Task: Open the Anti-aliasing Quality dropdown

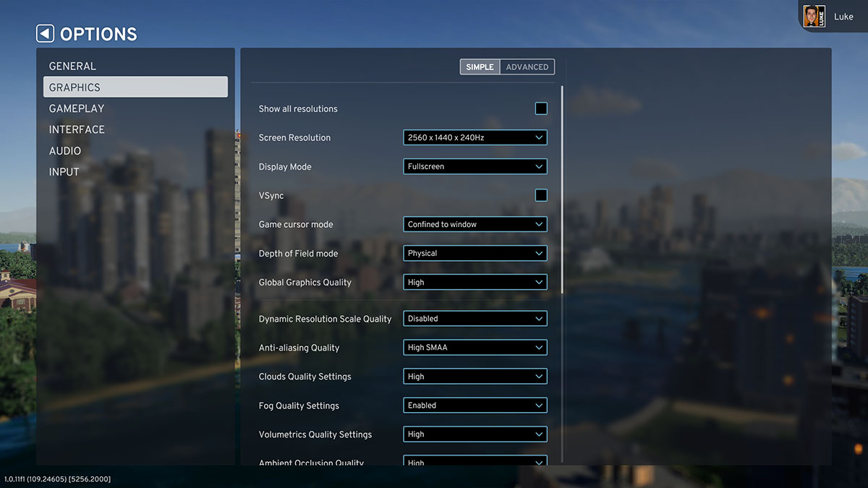Action: (x=475, y=347)
